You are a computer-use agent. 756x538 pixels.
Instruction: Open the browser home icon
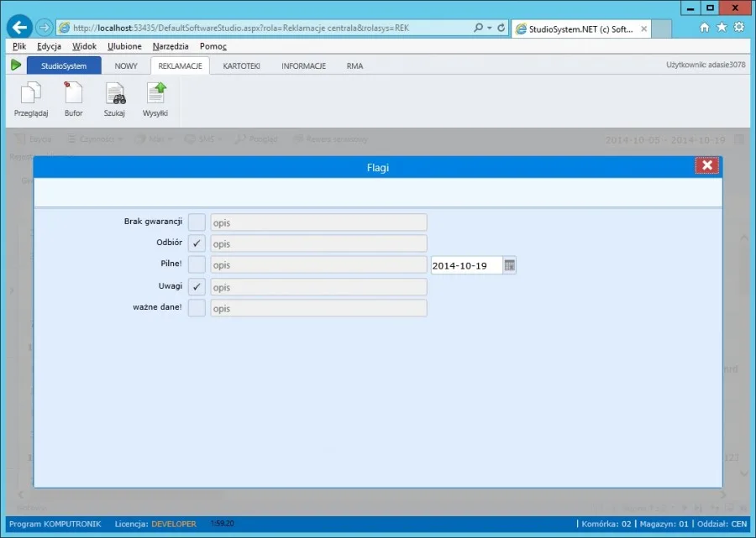click(x=705, y=28)
